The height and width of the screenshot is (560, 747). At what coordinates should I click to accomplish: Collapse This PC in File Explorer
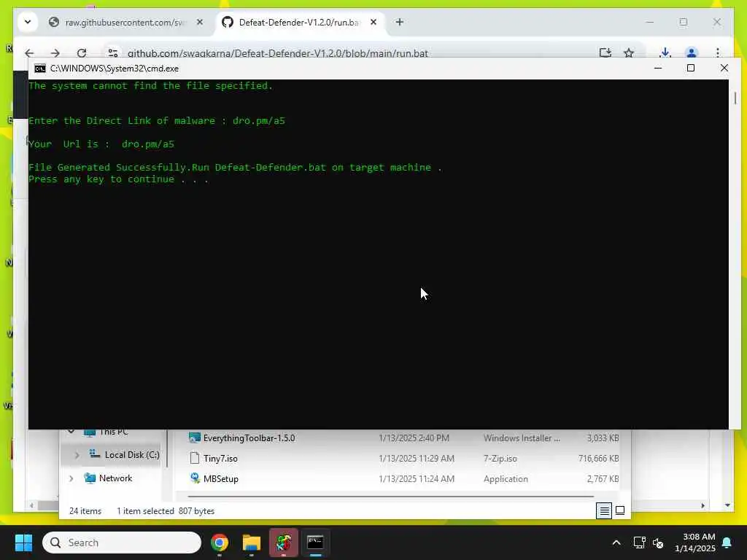71,432
